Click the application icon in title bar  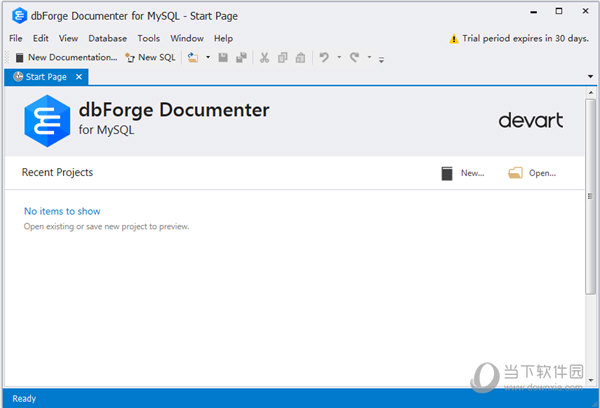coord(19,16)
